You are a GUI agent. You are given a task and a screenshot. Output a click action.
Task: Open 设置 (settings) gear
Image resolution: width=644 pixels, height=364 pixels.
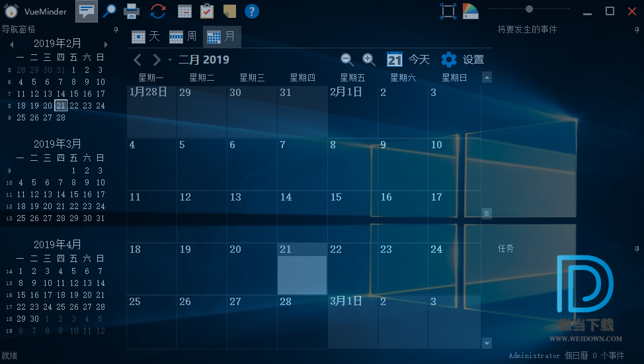tap(462, 60)
